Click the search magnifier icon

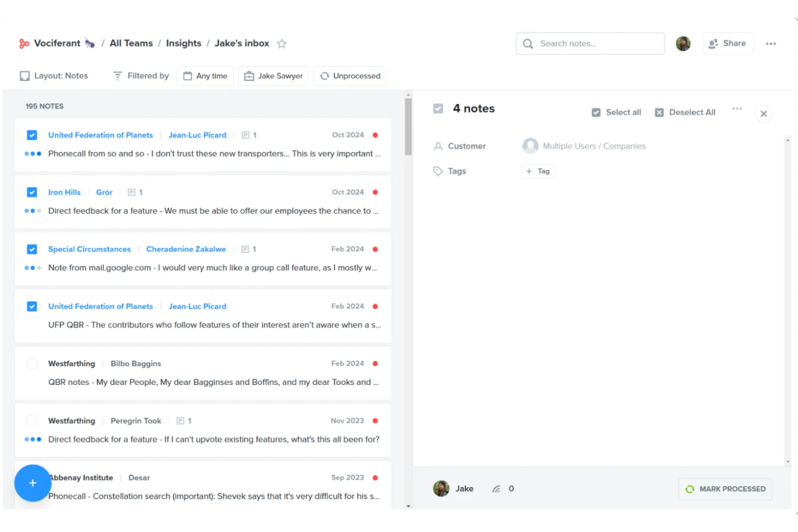(x=528, y=44)
